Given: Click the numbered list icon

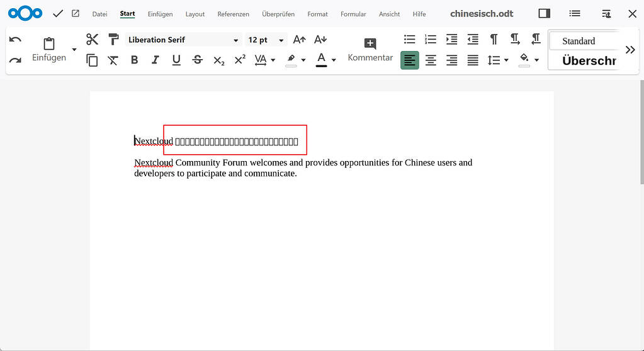Looking at the screenshot, I should click(x=431, y=40).
